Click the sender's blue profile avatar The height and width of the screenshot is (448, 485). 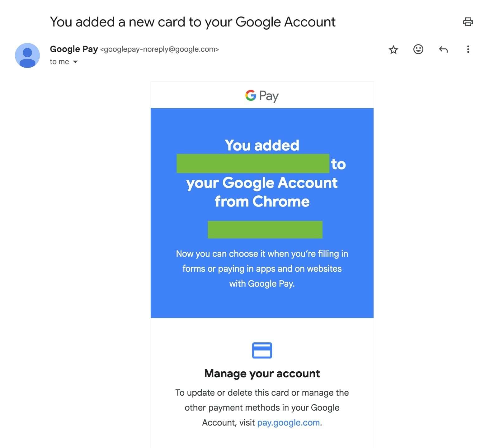[27, 55]
